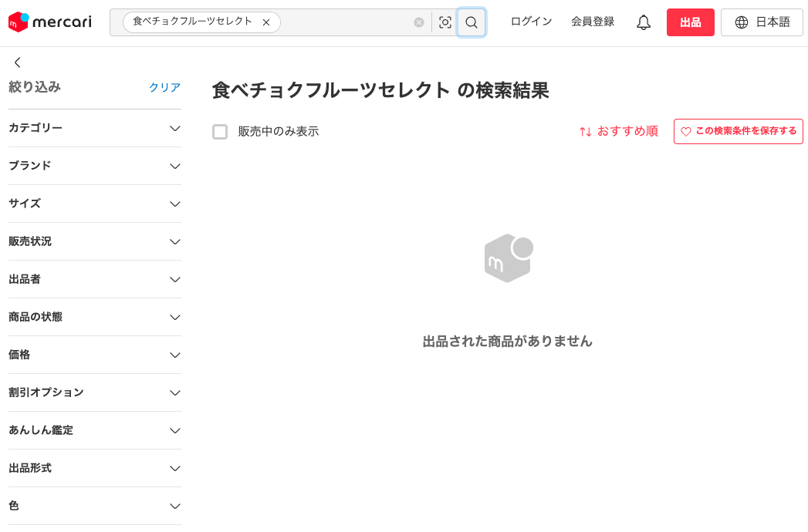Go back using the left chevron
The image size is (808, 532).
(x=18, y=62)
